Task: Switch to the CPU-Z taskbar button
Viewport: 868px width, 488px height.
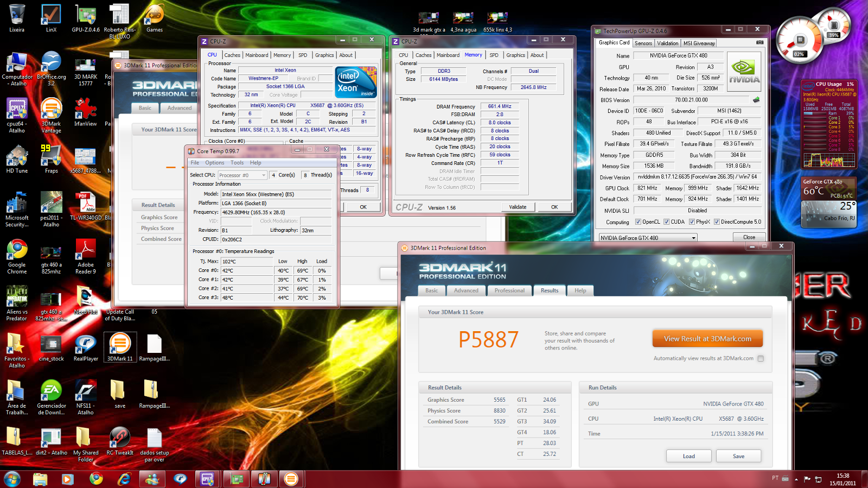Action: [207, 479]
